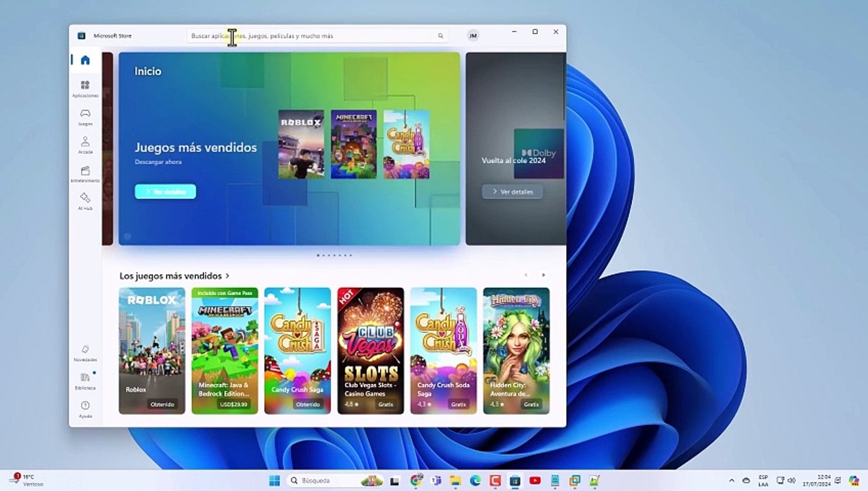Open the ESP LAA language indicator
This screenshot has height=491, width=868.
[763, 480]
